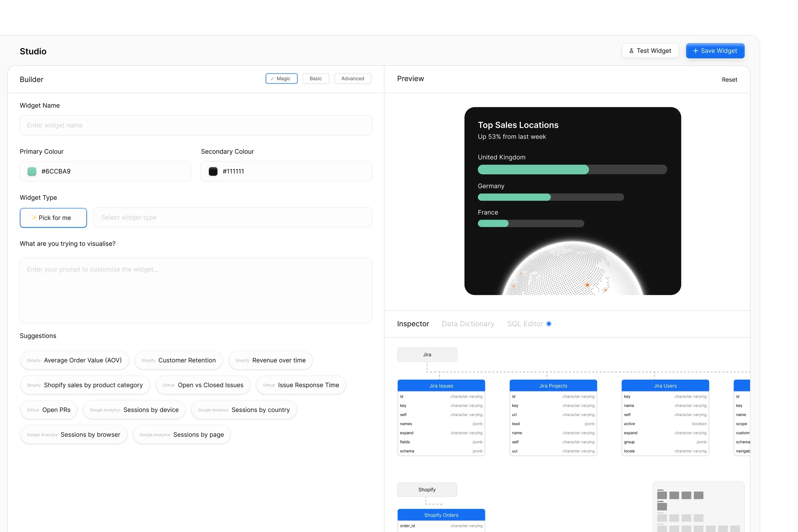Click the Test Widget button
Screen dimensions: 798x532
coord(650,51)
